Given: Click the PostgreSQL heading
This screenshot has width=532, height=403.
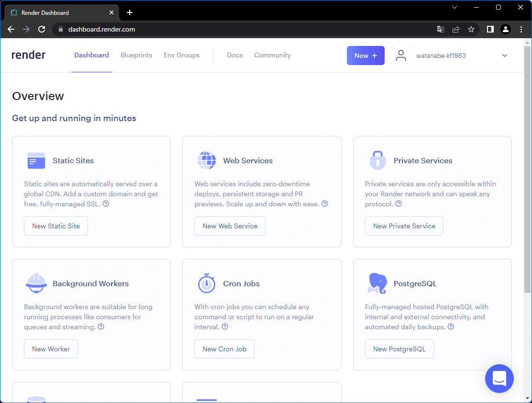Looking at the screenshot, I should click(x=415, y=283).
